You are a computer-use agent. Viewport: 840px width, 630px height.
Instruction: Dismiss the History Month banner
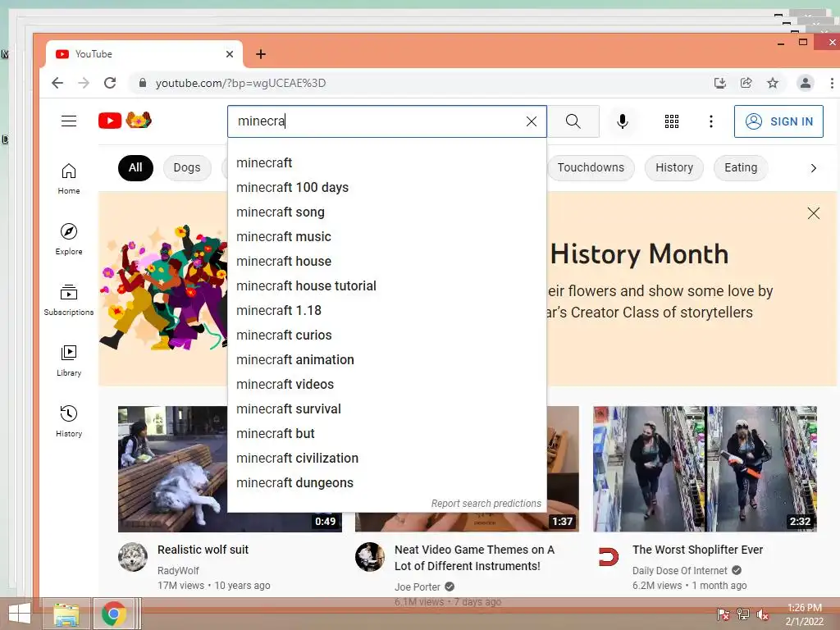coord(813,213)
